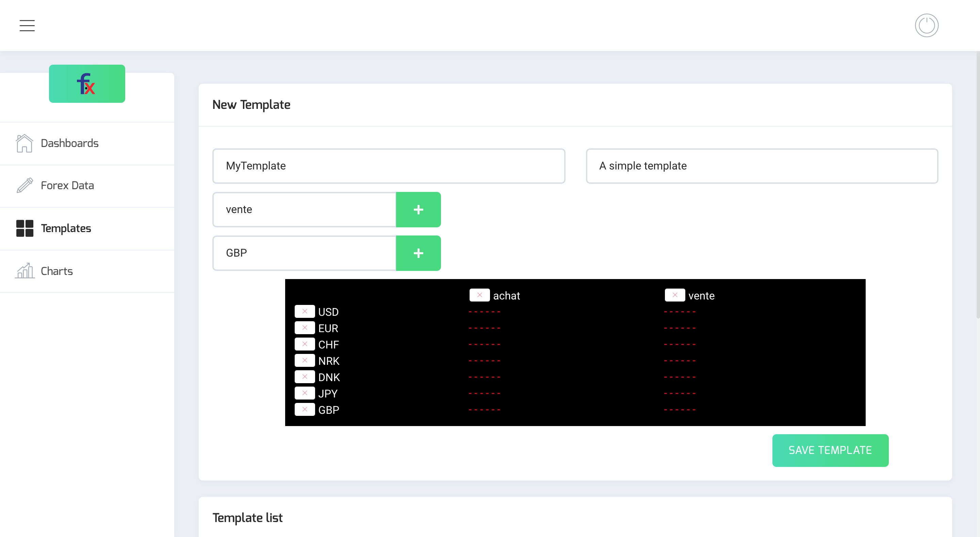Click the Templates grid icon
This screenshot has height=537, width=980.
tap(24, 228)
